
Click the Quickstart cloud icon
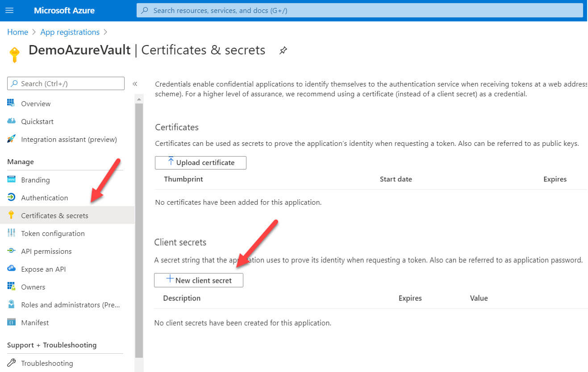[x=11, y=121]
